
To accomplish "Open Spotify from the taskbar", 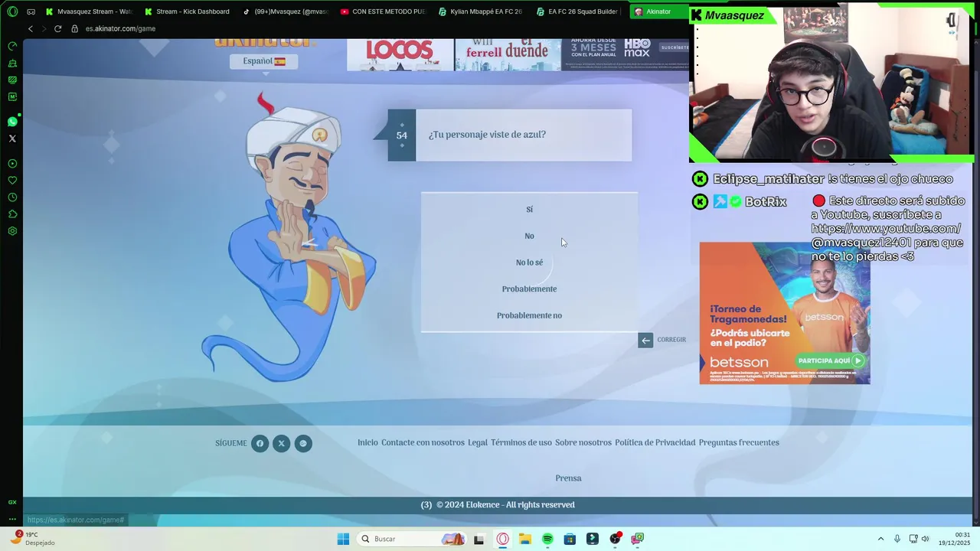I will 547,539.
